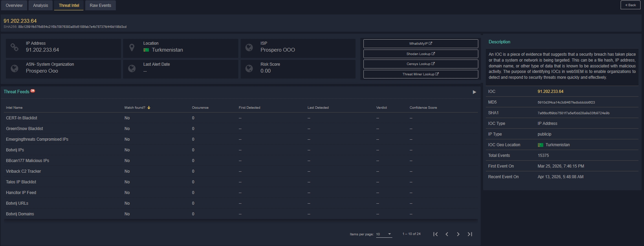
Task: Click the MD5 hash value
Action: point(566,102)
